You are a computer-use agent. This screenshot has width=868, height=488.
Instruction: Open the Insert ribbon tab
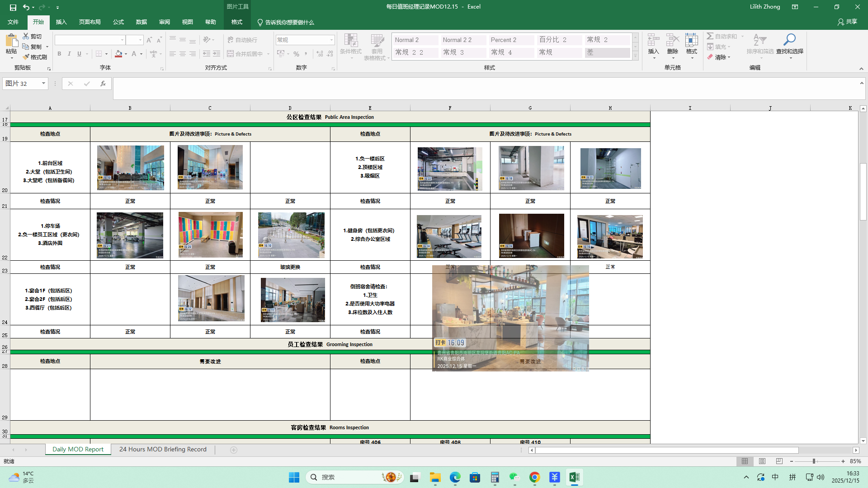tap(61, 22)
